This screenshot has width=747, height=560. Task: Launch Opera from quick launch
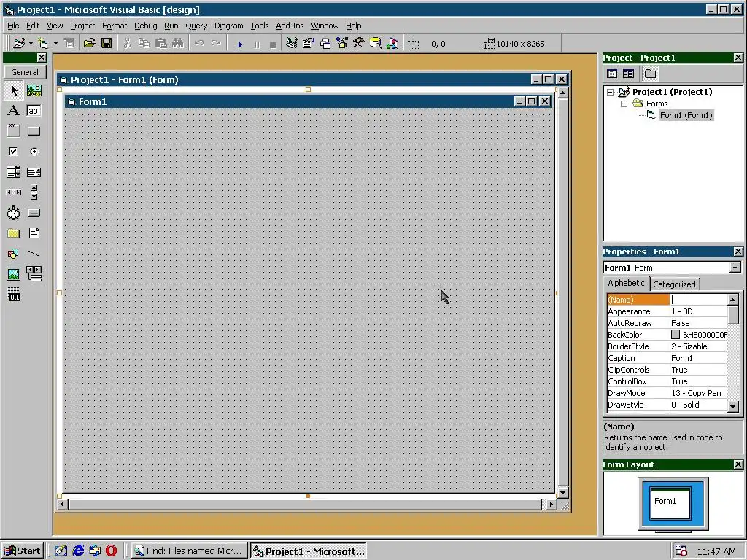click(x=111, y=551)
